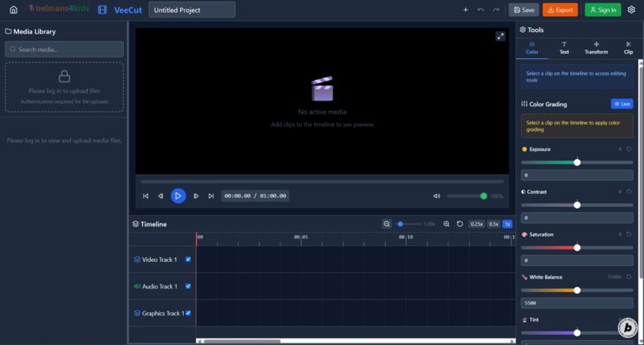Image resolution: width=644 pixels, height=345 pixels.
Task: Click the White Balance 5500 input
Action: click(577, 303)
